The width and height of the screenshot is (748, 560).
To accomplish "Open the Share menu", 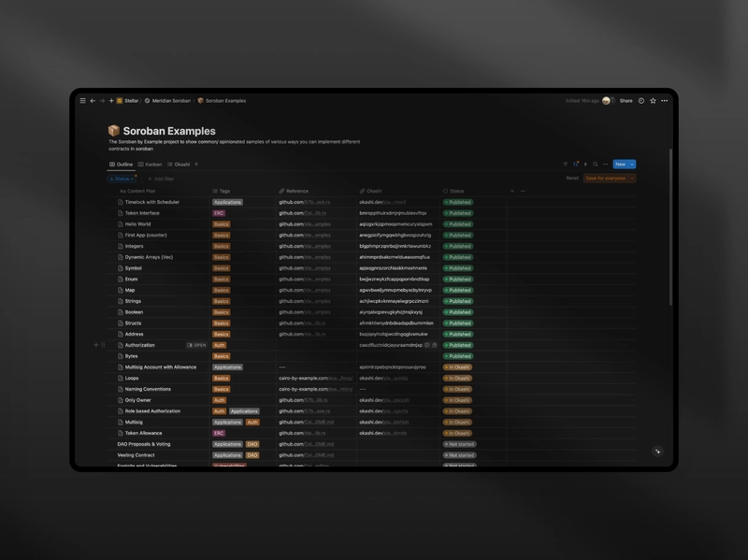I will [x=626, y=101].
